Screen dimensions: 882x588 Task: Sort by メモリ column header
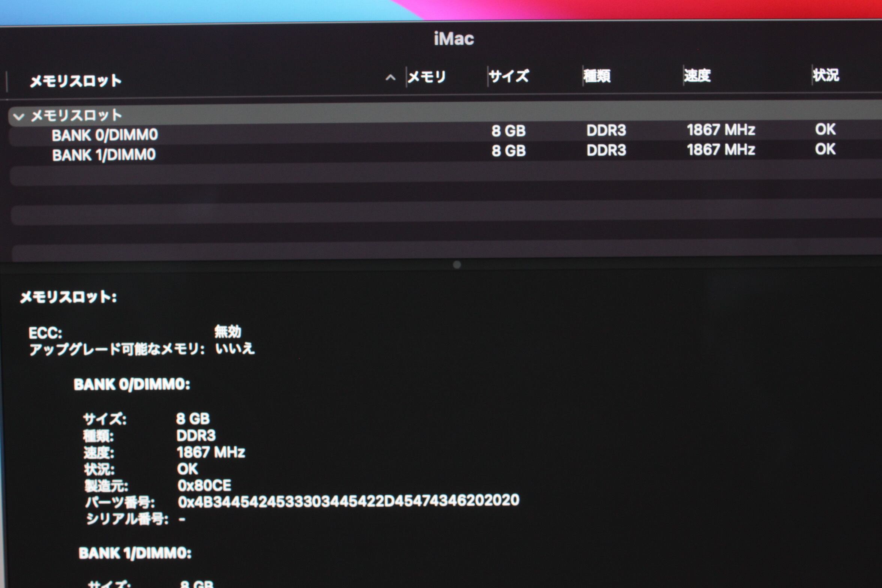pyautogui.click(x=426, y=77)
